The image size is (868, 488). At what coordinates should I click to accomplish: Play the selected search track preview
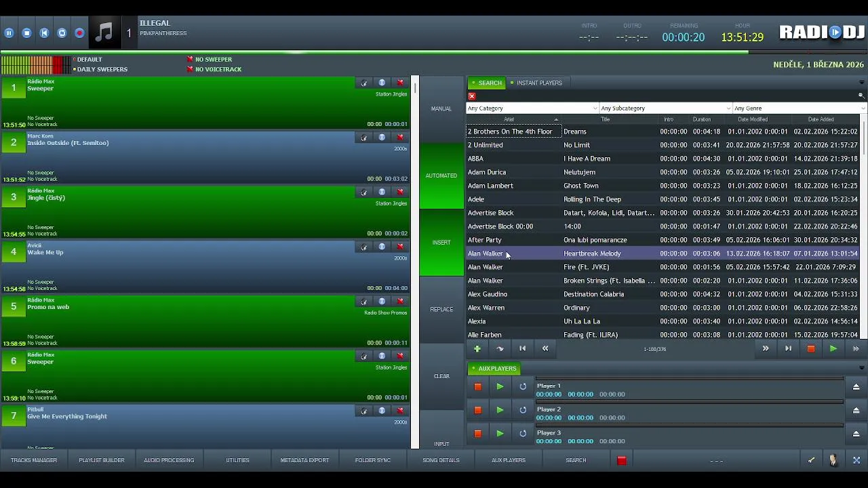point(833,348)
